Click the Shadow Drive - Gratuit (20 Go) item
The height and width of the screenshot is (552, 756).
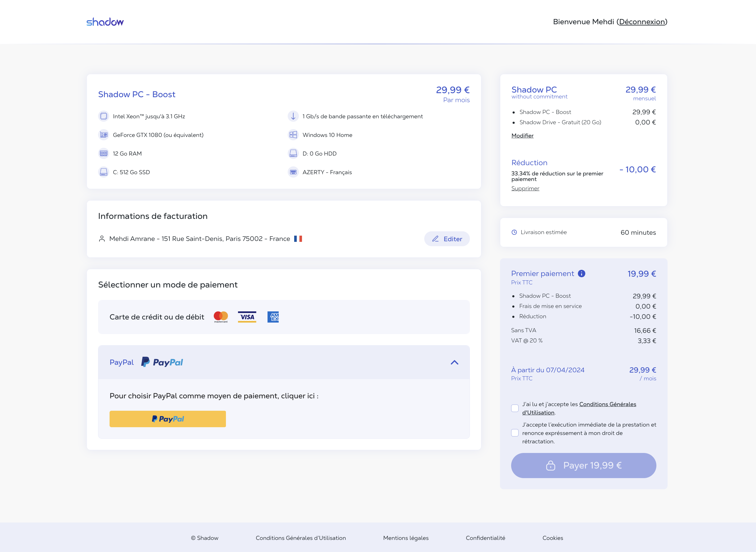coord(560,122)
